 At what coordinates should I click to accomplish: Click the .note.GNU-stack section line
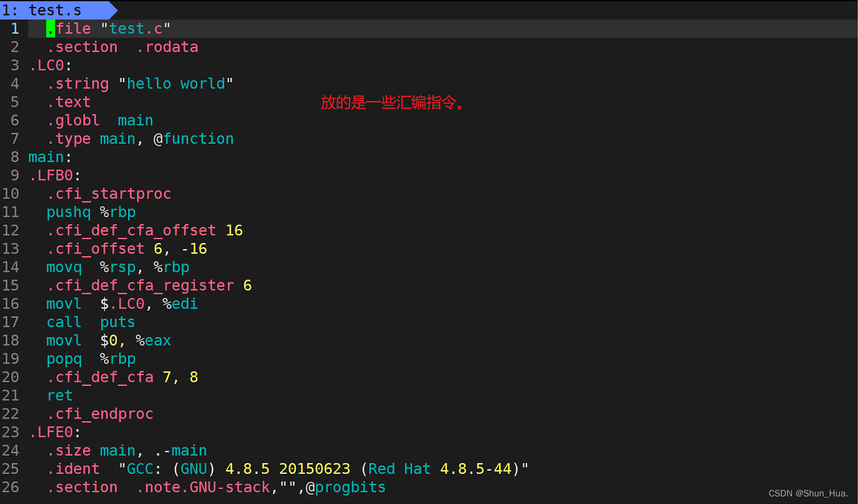point(216,488)
